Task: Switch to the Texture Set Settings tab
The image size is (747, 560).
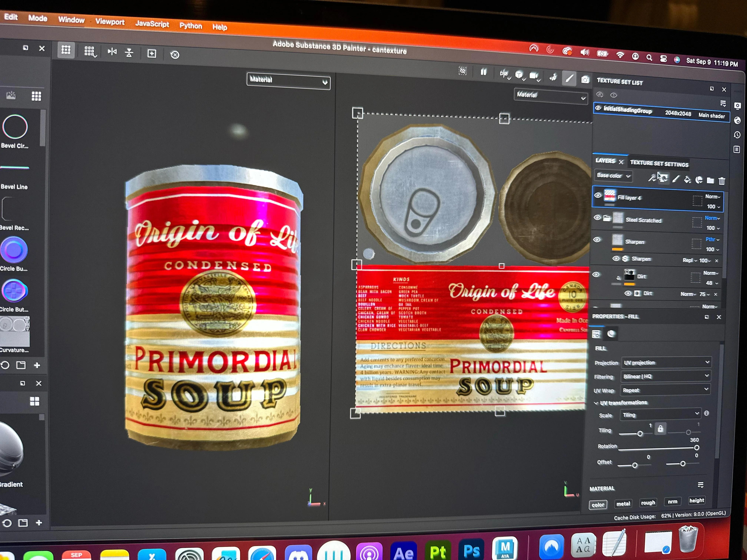Action: coord(659,164)
